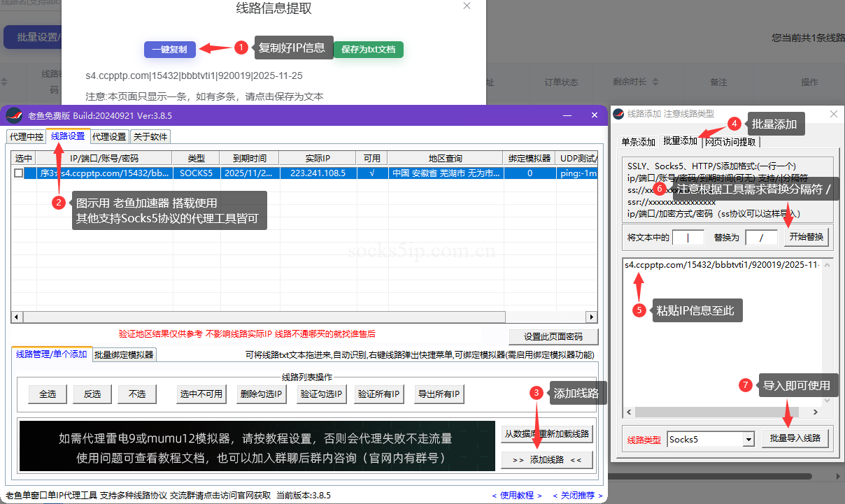This screenshot has width=845, height=504.
Task: Open the 代理设置 tab
Action: point(109,137)
